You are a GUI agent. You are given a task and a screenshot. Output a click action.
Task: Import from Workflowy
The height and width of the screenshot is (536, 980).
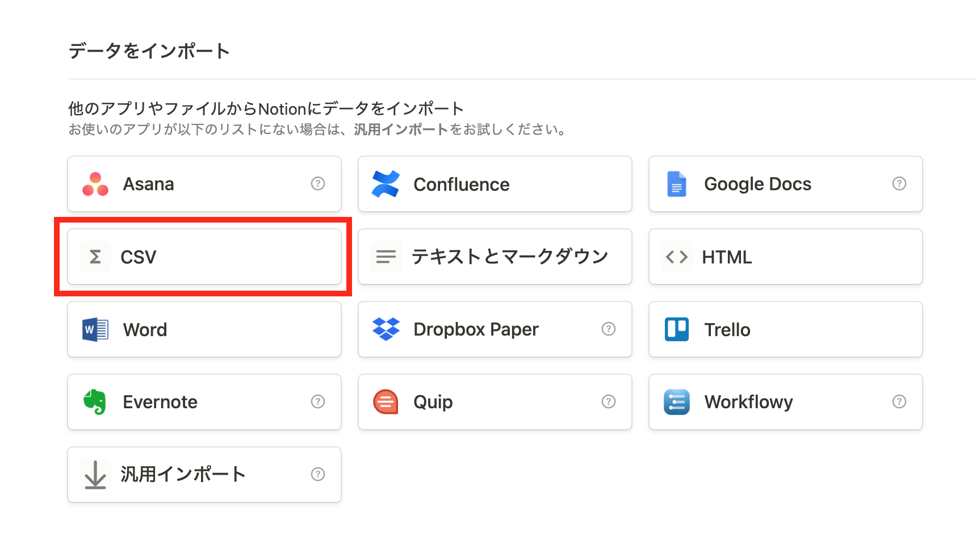coord(786,402)
